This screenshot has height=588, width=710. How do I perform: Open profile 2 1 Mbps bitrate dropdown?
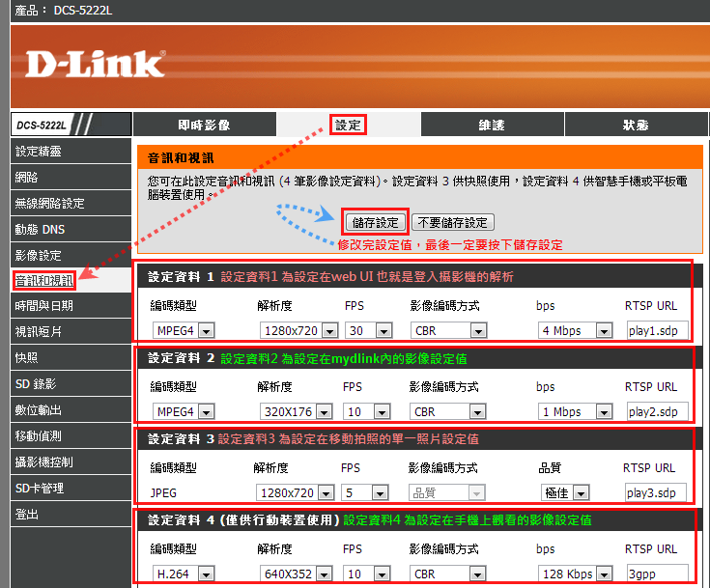pos(575,412)
